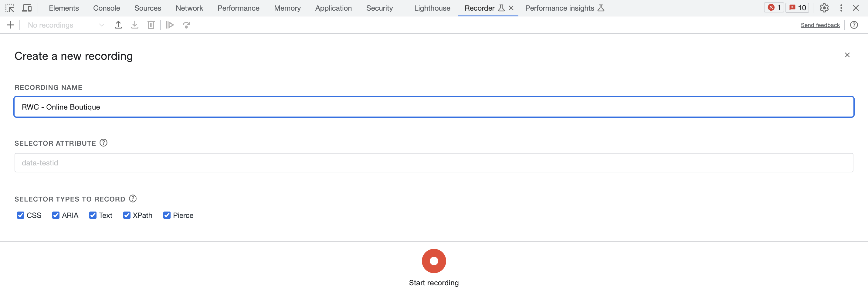
Task: Click help icon beside Selector Attribute
Action: [x=103, y=143]
